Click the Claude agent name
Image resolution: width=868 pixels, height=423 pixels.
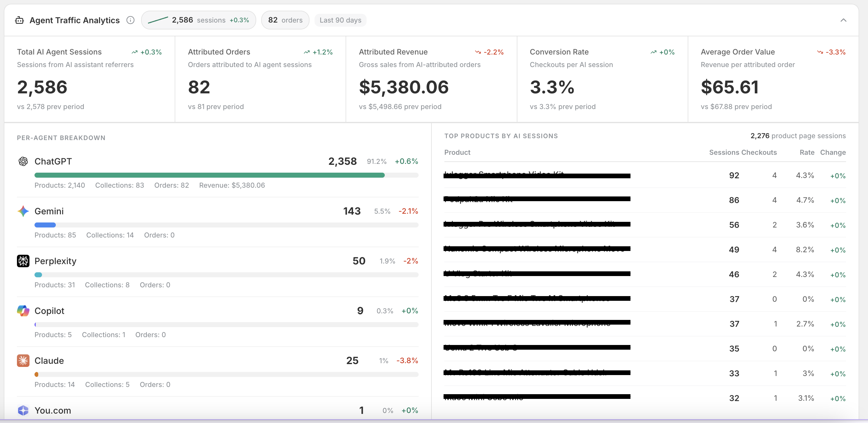49,361
